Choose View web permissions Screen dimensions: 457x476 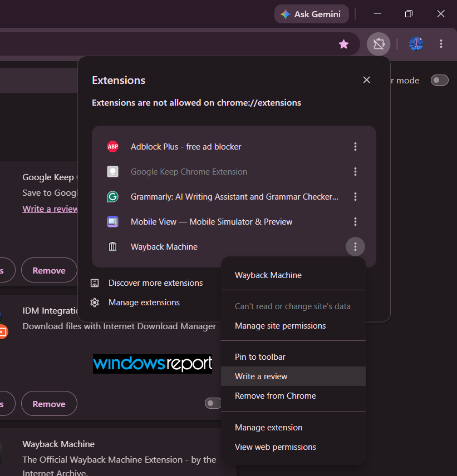click(293, 447)
